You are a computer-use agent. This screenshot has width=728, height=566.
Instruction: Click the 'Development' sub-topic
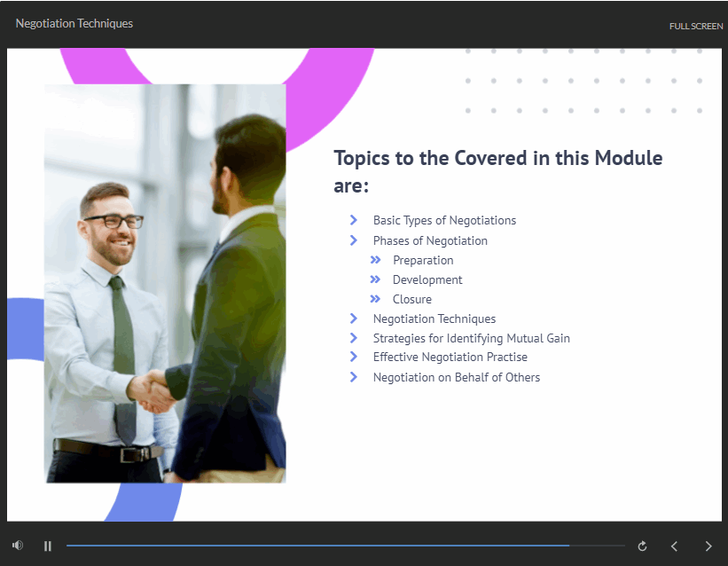(x=427, y=279)
